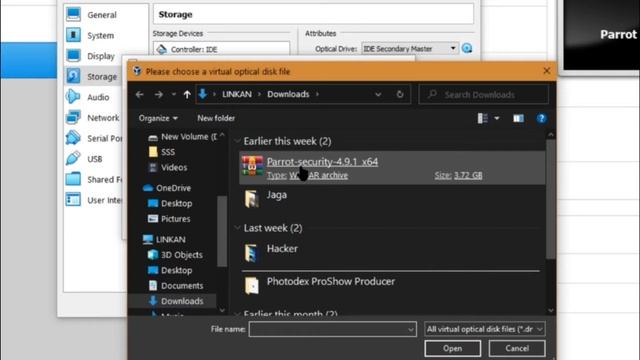640x360 pixels.
Task: Close the optical disk file dialog
Action: 547,71
